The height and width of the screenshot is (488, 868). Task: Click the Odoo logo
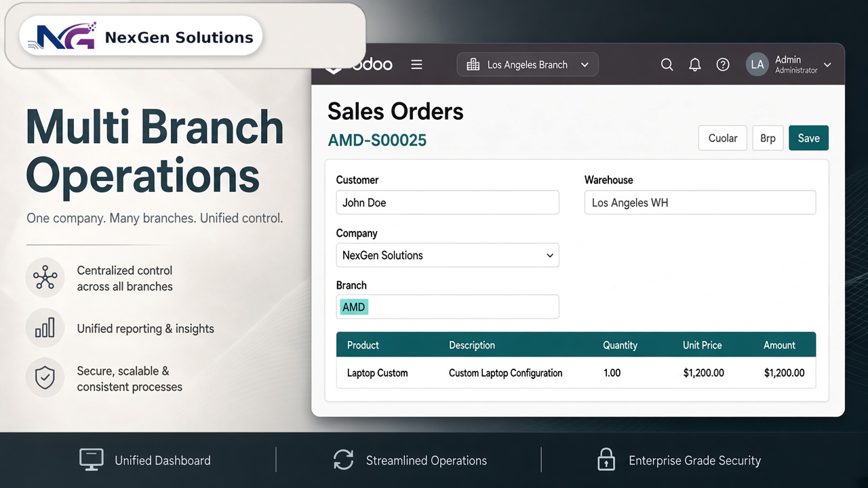pos(359,64)
